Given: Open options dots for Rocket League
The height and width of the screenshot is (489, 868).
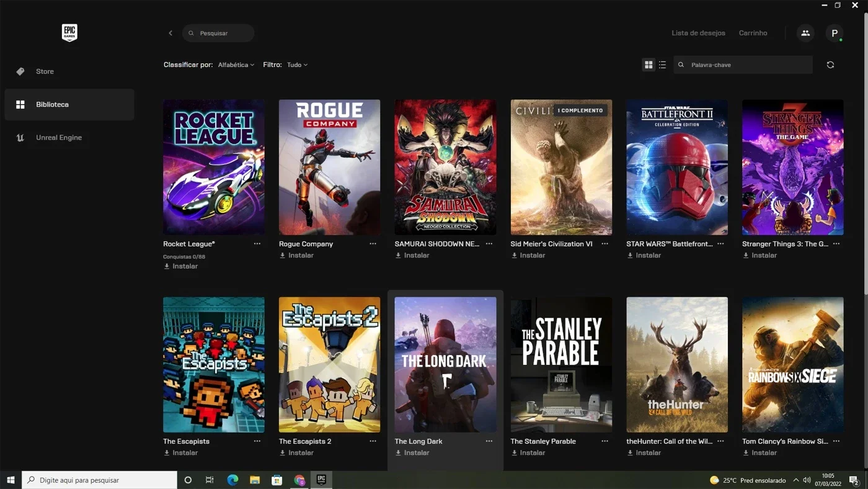Looking at the screenshot, I should 257,244.
